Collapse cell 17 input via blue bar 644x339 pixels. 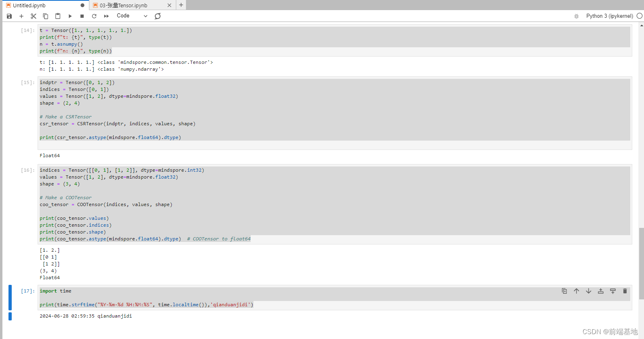pyautogui.click(x=10, y=297)
